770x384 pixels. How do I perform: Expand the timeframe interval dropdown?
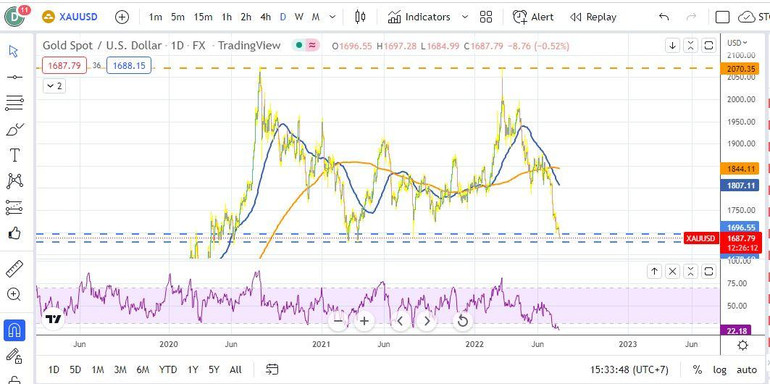tap(332, 17)
